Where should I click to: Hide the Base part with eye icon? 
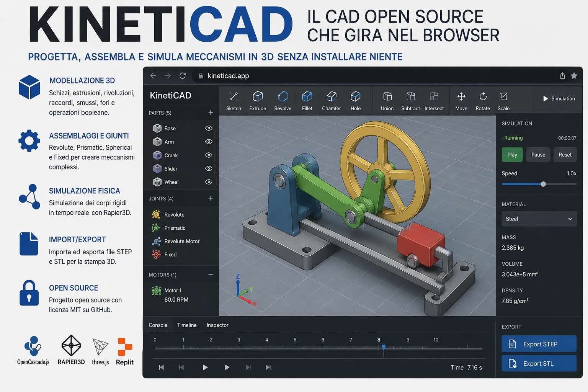209,128
